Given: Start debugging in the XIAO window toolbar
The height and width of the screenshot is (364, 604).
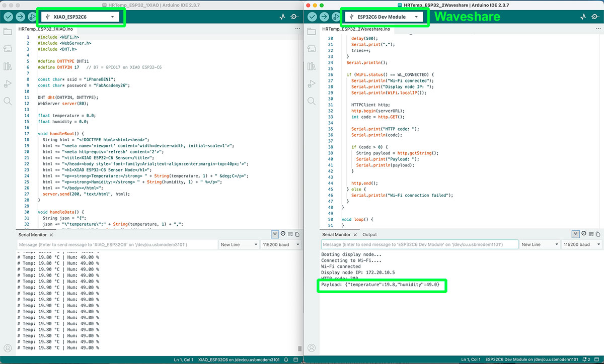Looking at the screenshot, I should pos(32,17).
